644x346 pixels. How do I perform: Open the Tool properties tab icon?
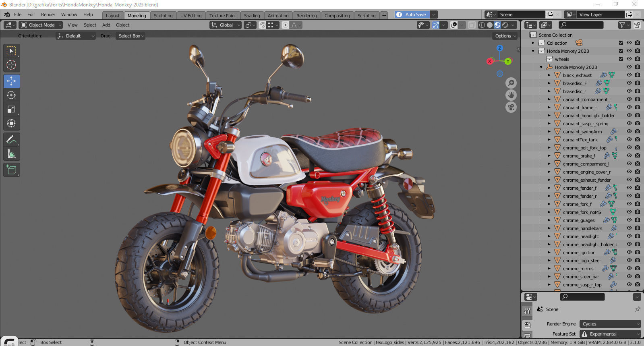pos(527,311)
